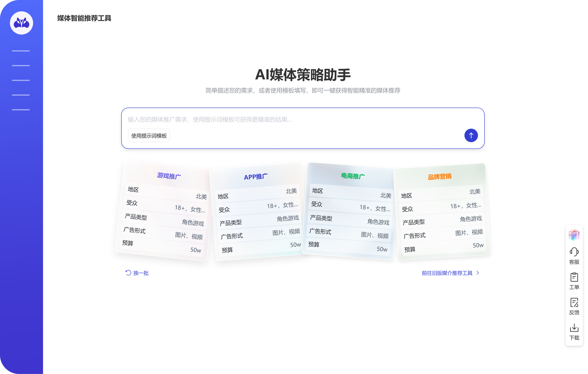Select third sidebar menu line

click(x=21, y=80)
